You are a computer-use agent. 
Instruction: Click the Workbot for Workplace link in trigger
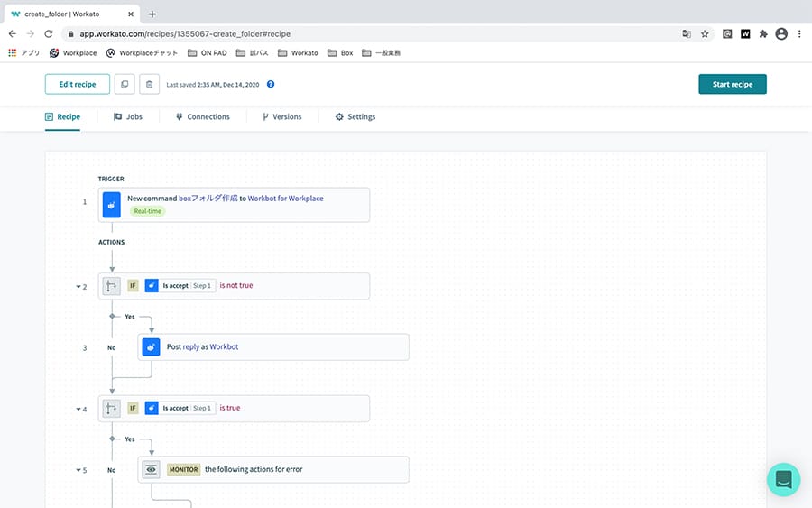coord(285,199)
